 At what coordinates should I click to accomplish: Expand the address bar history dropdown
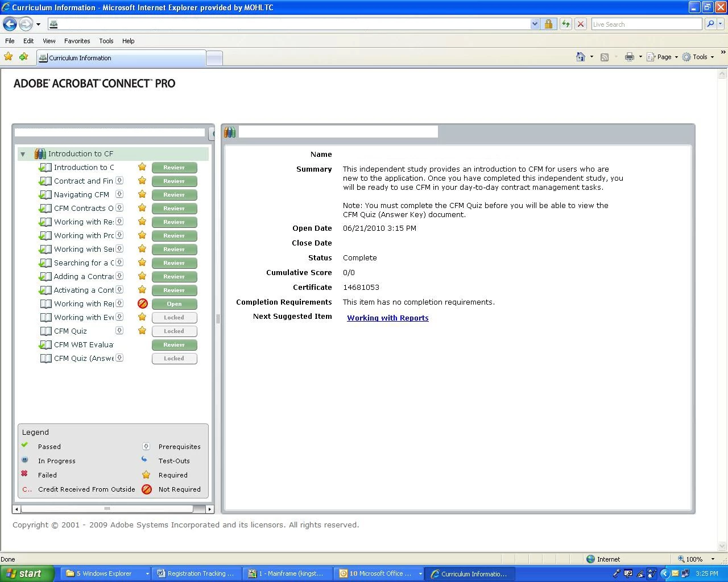535,24
